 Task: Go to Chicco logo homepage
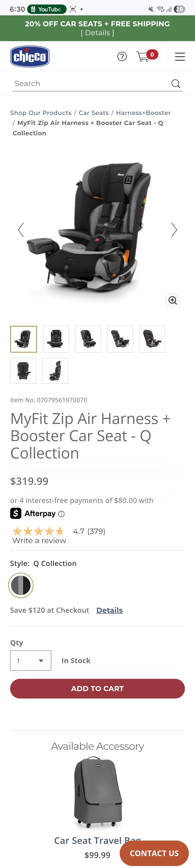pos(30,57)
